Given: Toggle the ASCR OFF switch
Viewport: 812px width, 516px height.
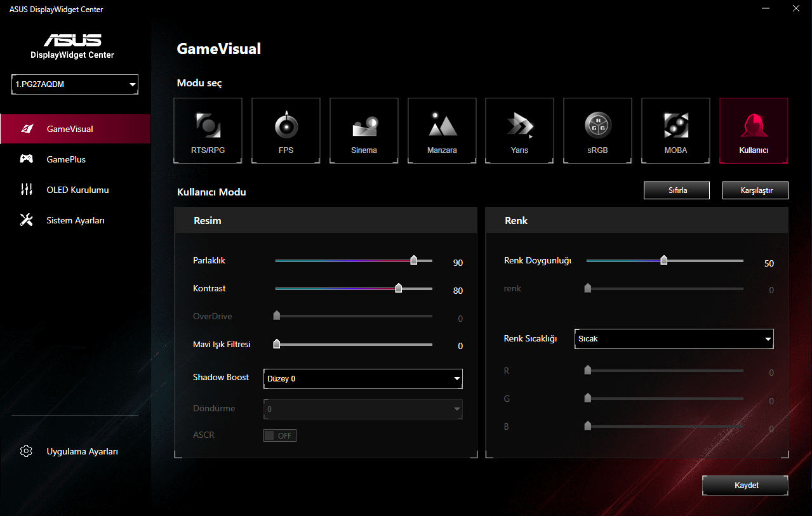Looking at the screenshot, I should pyautogui.click(x=280, y=435).
